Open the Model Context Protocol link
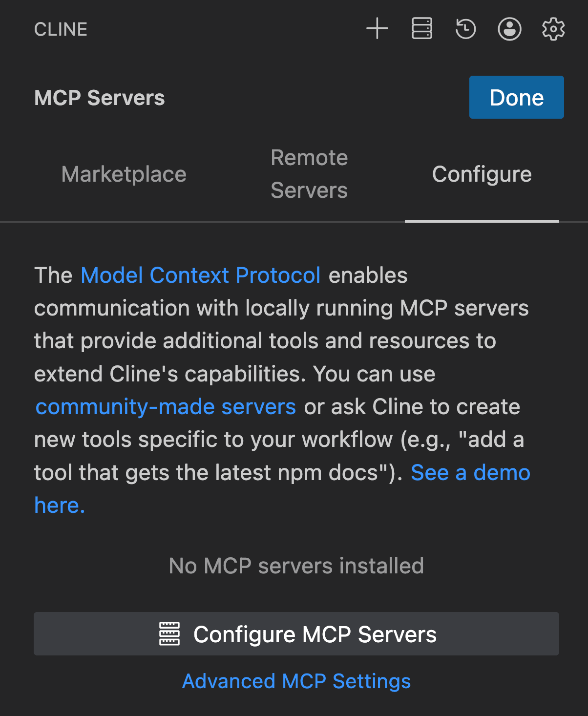This screenshot has height=716, width=588. coord(200,275)
